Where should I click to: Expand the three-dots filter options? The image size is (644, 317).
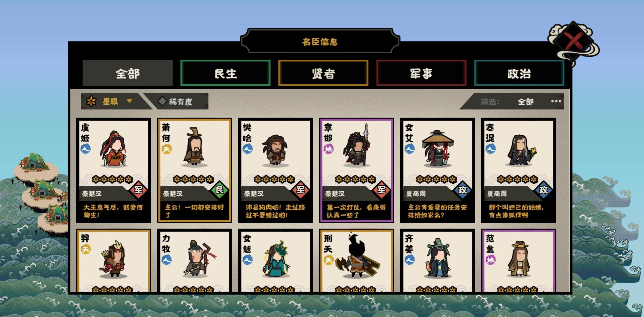556,101
